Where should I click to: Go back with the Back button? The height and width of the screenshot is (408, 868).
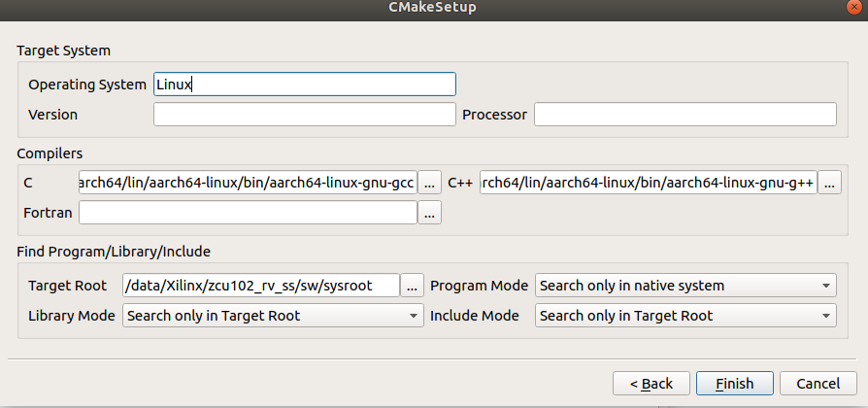[651, 383]
